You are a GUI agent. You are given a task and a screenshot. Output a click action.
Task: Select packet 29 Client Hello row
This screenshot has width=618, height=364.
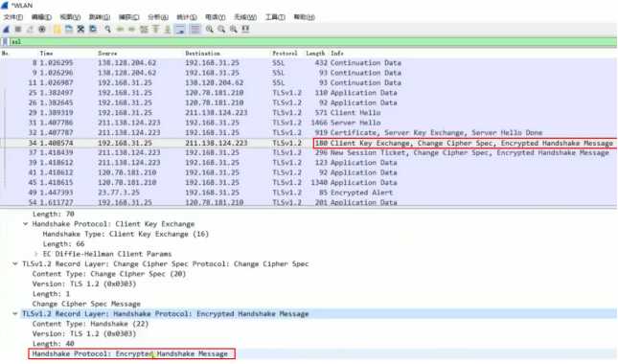pos(309,113)
